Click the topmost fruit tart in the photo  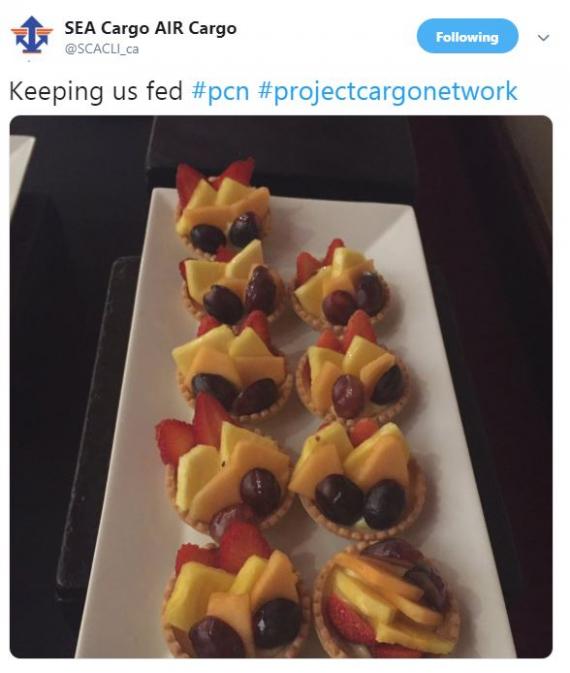pyautogui.click(x=222, y=208)
